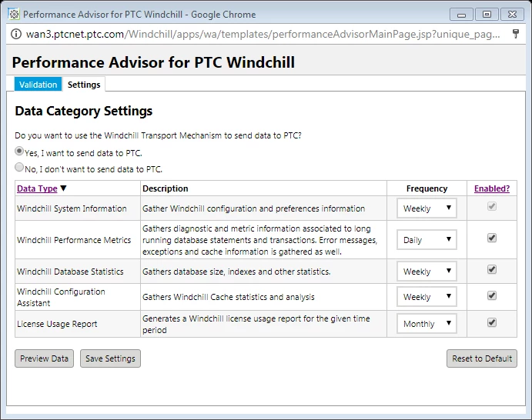Open Daily frequency dropdown for Performance Metrics
Viewport: 532px width, 420px height.
click(427, 240)
